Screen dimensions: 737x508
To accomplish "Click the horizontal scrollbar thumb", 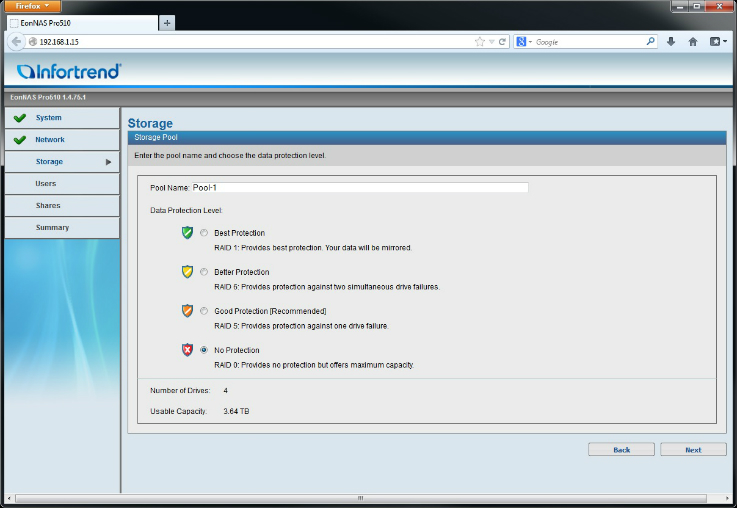I will pyautogui.click(x=361, y=498).
